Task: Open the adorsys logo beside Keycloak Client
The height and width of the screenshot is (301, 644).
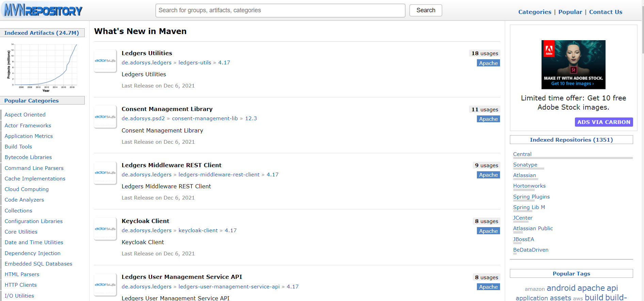Action: [x=105, y=229]
